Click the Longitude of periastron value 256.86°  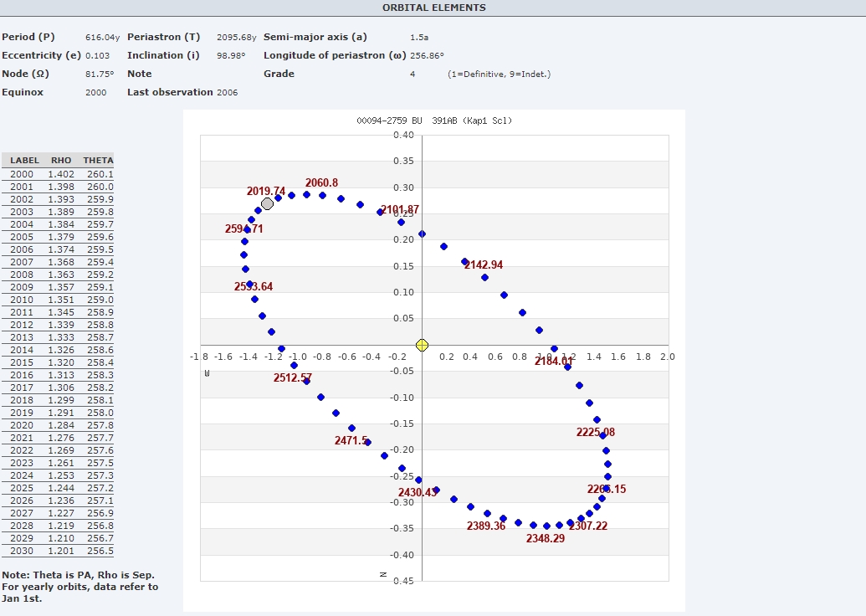tap(427, 55)
